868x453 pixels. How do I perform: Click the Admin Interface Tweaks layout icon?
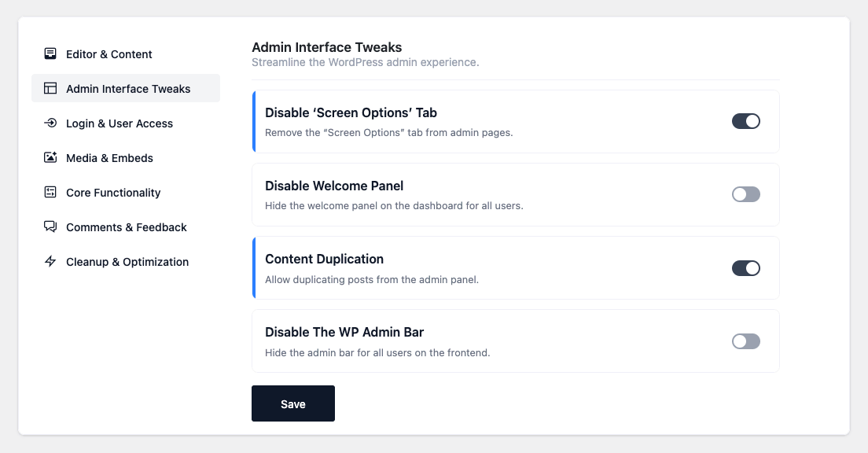50,89
